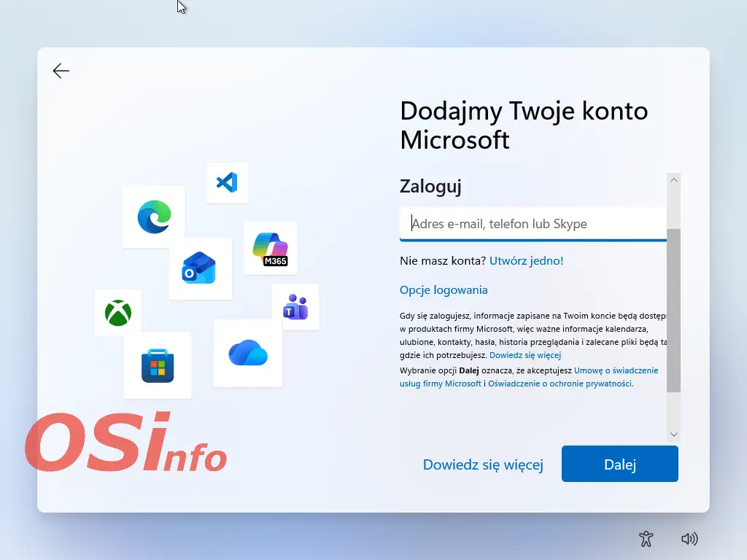Image resolution: width=747 pixels, height=560 pixels.
Task: Click the Visual Studio Code icon
Action: pos(227,182)
